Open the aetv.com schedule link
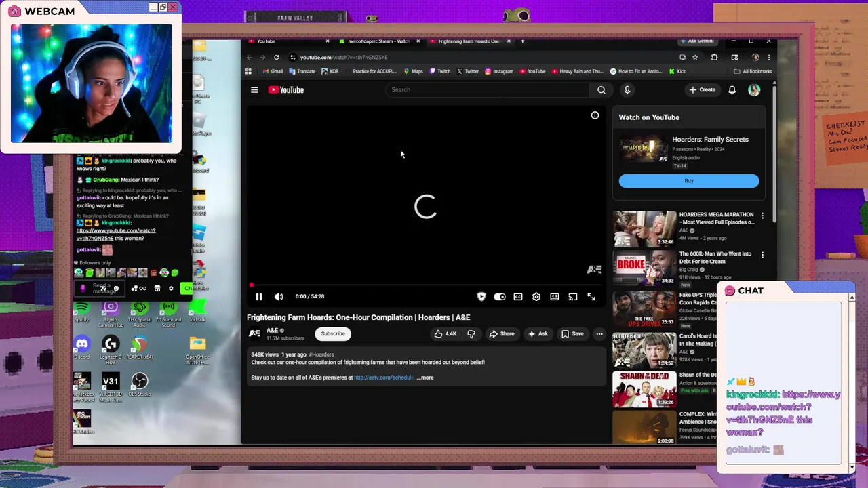This screenshot has height=488, width=868. tap(383, 378)
